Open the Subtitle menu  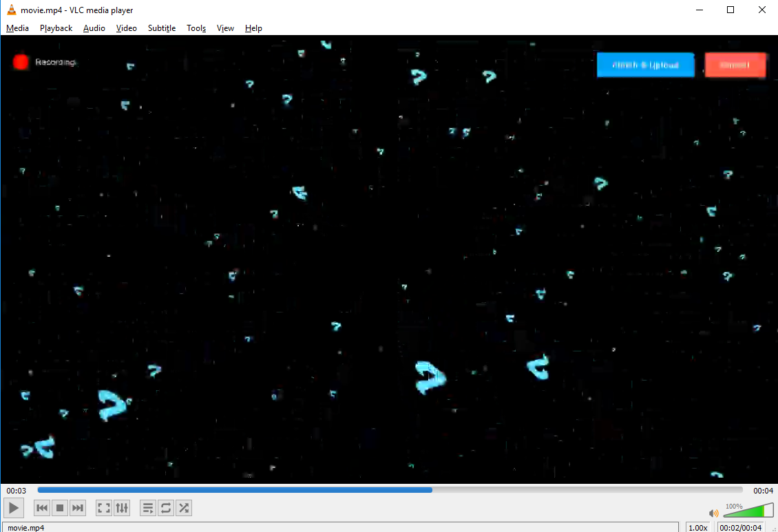tap(161, 28)
